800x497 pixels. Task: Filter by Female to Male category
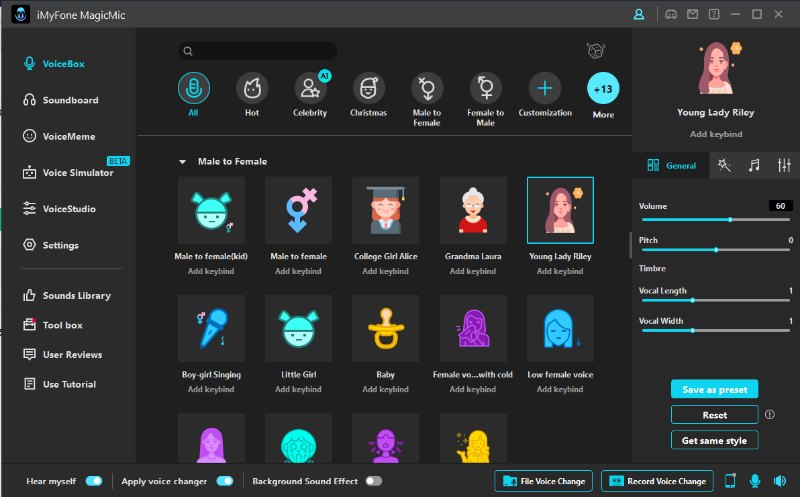click(x=486, y=88)
